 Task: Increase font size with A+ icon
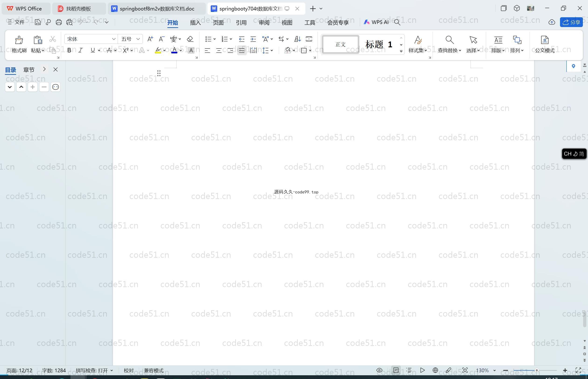(150, 39)
